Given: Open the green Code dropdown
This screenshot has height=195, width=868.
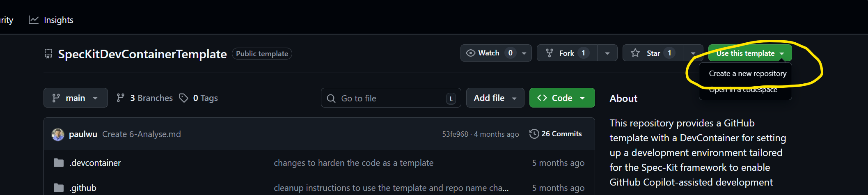Looking at the screenshot, I should (x=562, y=98).
